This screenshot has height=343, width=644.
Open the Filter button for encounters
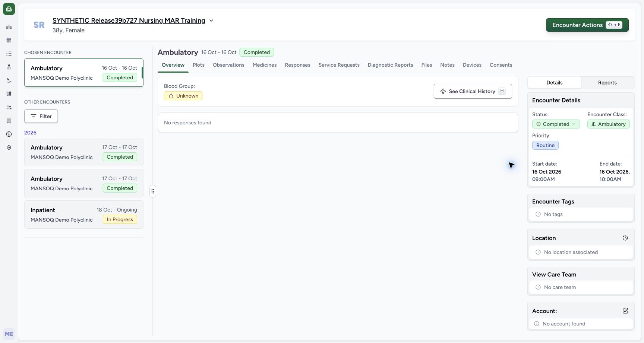pos(41,116)
